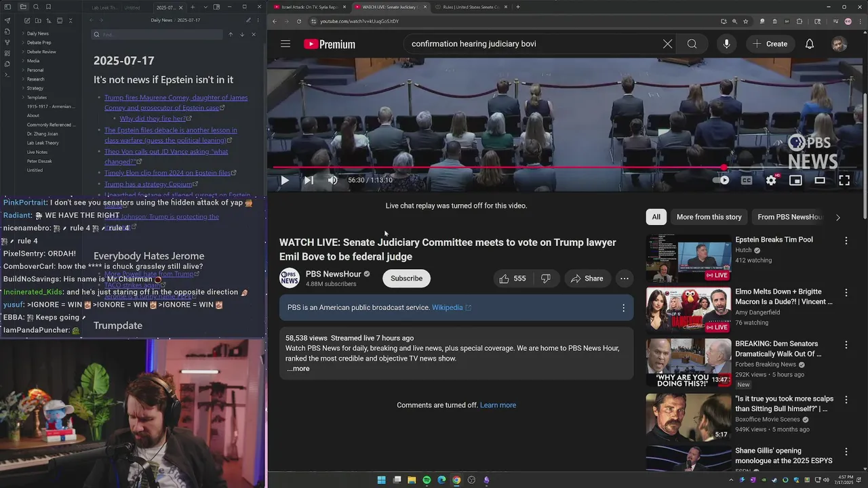
Task: Subscribe to PBS NewsHour
Action: point(406,279)
